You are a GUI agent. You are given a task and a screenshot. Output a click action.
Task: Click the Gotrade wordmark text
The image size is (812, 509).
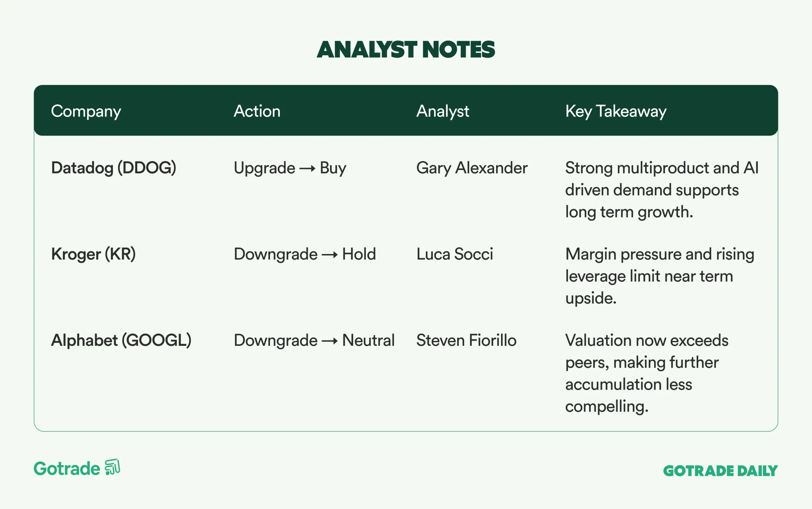(x=67, y=469)
